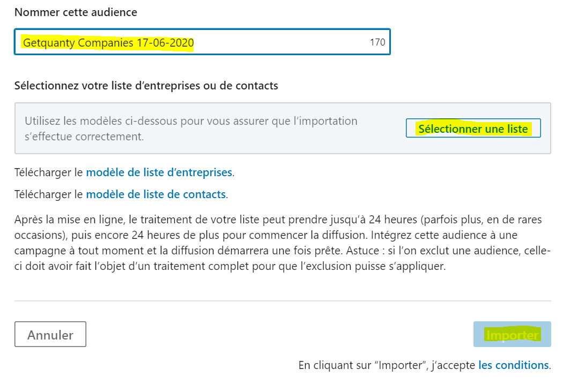Image resolution: width=563 pixels, height=392 pixels.
Task: Open the "modèle de liste de contacts" link
Action: (155, 194)
